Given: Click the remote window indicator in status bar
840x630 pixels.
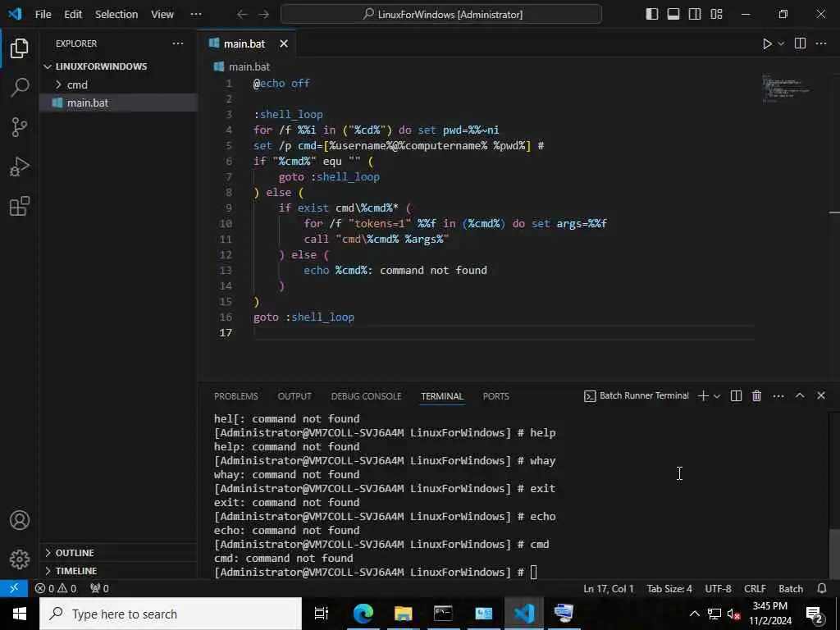Looking at the screenshot, I should point(14,588).
